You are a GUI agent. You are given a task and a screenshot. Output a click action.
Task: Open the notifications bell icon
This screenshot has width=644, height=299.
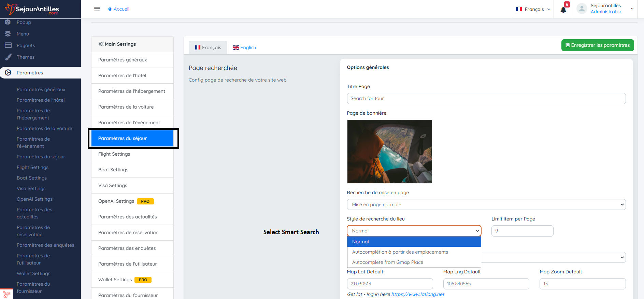[x=563, y=10]
